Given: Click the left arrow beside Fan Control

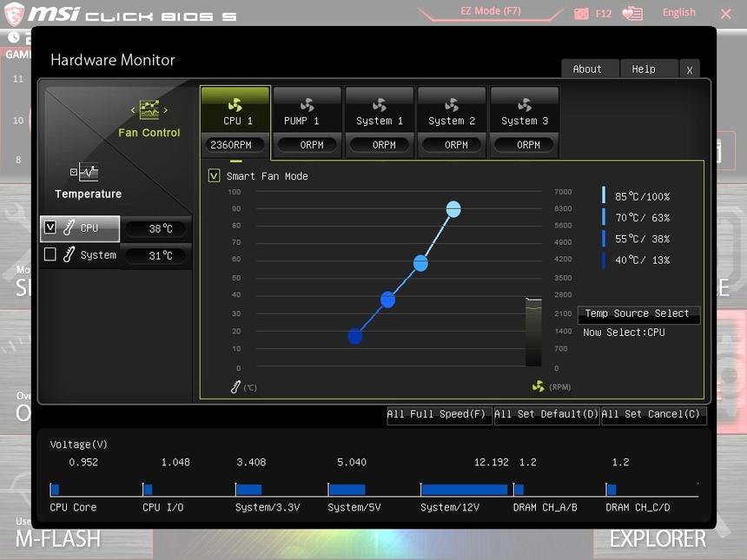Looking at the screenshot, I should (133, 110).
